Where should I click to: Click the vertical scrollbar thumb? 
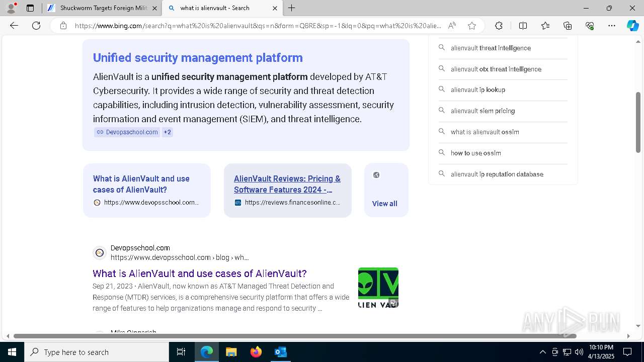click(x=638, y=122)
